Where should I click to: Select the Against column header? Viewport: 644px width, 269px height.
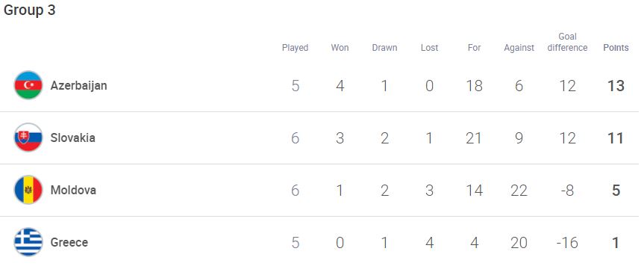(x=519, y=48)
